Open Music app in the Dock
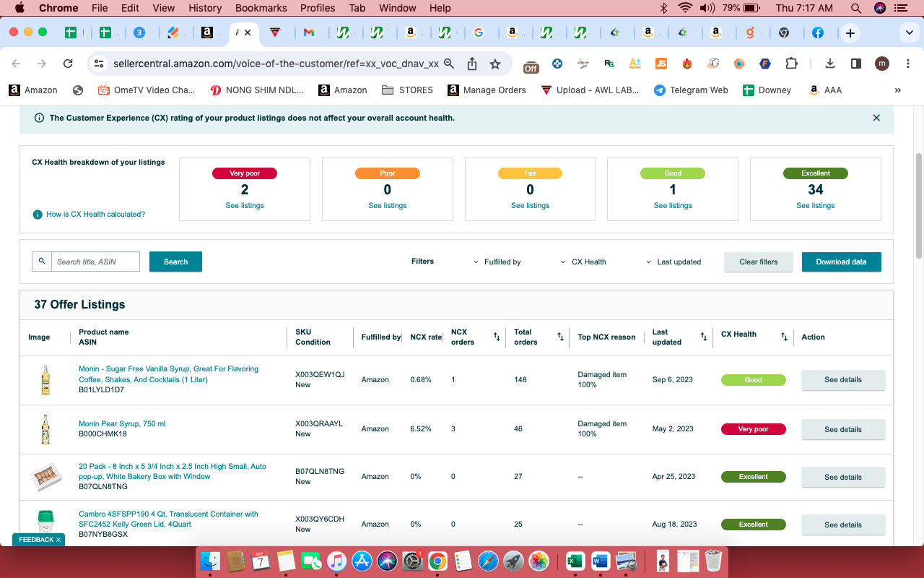924x578 pixels. [336, 561]
